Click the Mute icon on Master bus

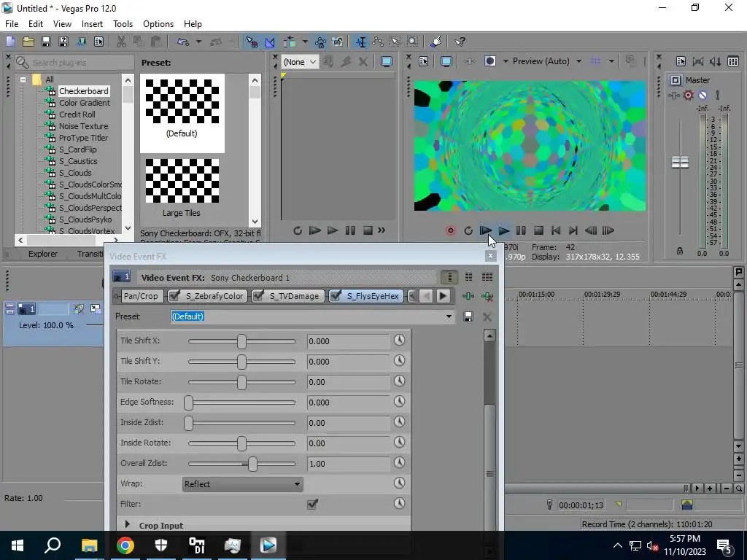coord(703,96)
